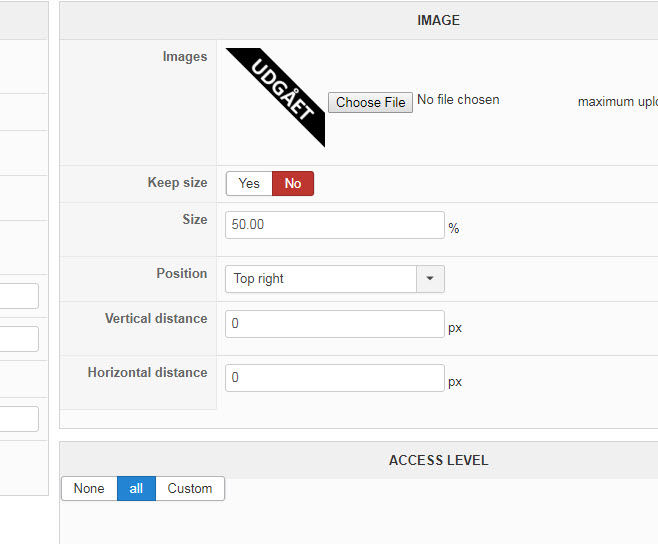Click the Choose File button
This screenshot has width=658, height=544.
(x=370, y=102)
